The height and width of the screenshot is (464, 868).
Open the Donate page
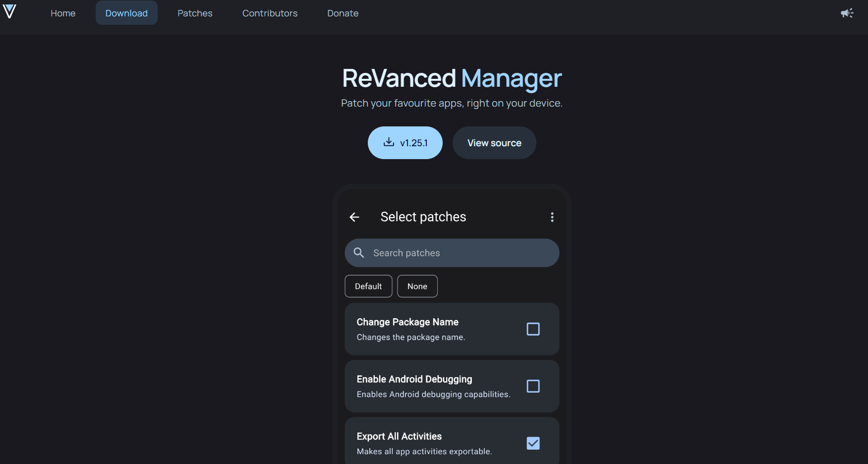(x=343, y=13)
